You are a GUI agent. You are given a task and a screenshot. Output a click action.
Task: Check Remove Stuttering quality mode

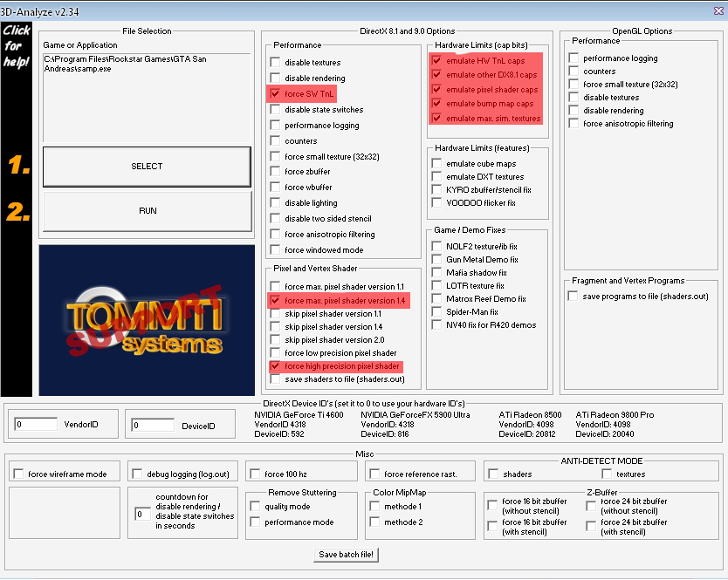(255, 507)
